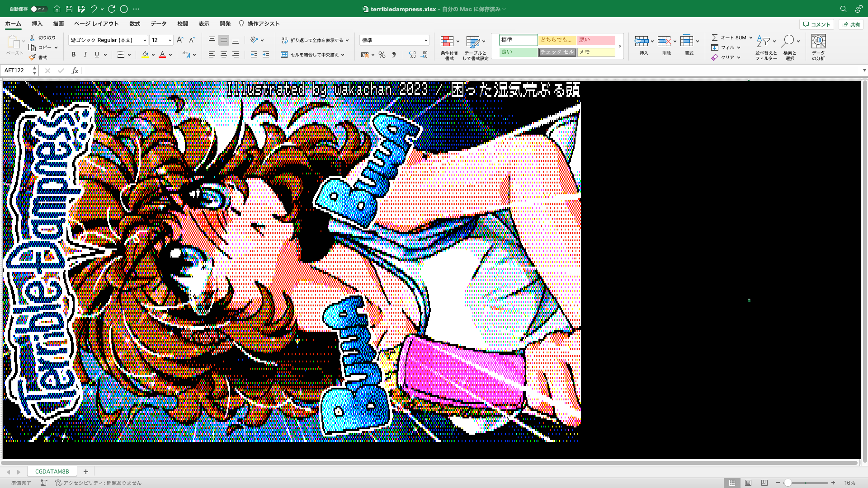
Task: Open format as table (テーブルとして書式設定)
Action: pos(476,47)
